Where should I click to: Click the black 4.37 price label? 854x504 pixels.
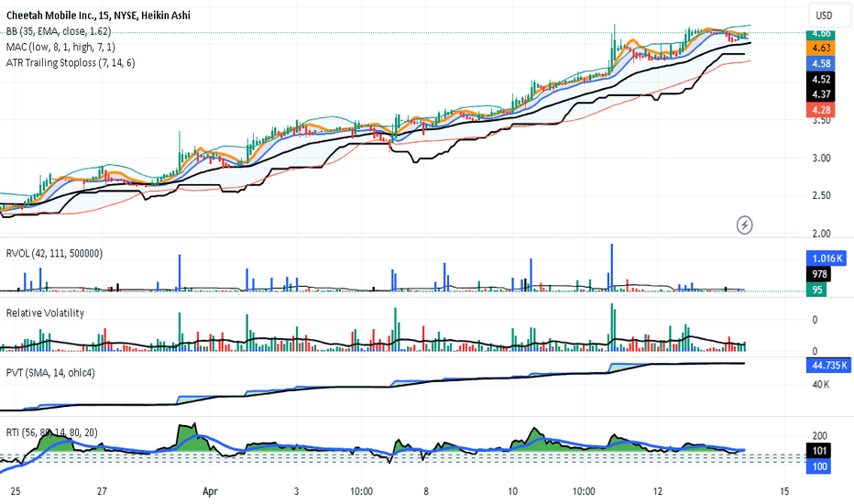click(x=821, y=94)
